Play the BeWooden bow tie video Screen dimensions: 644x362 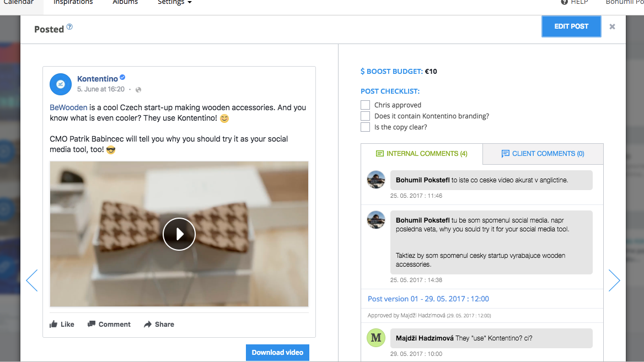click(179, 234)
